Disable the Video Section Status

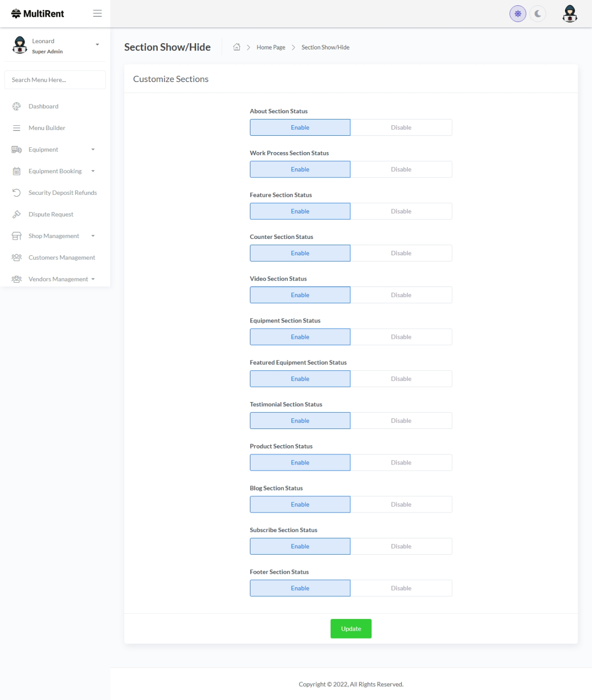click(x=401, y=295)
